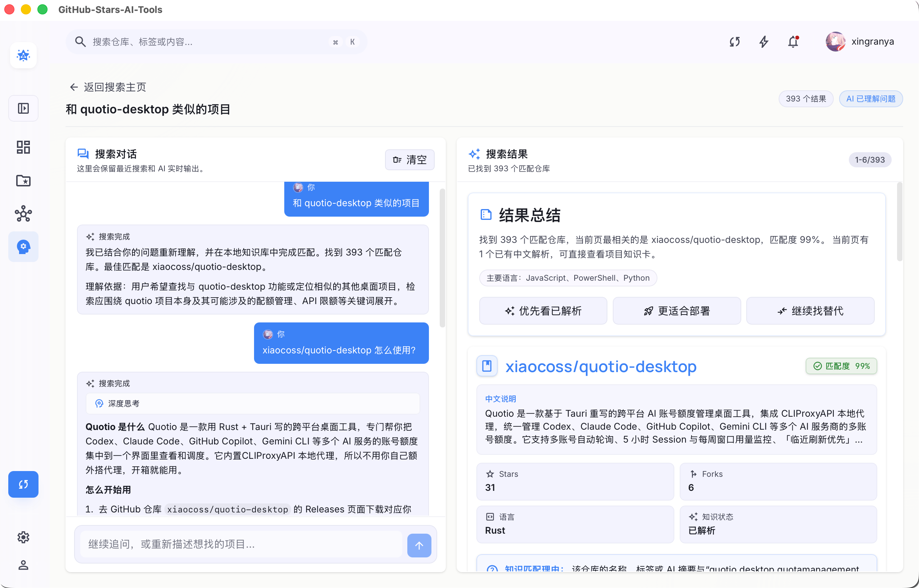Click the xingranya username
The width and height of the screenshot is (919, 588).
pyautogui.click(x=873, y=41)
